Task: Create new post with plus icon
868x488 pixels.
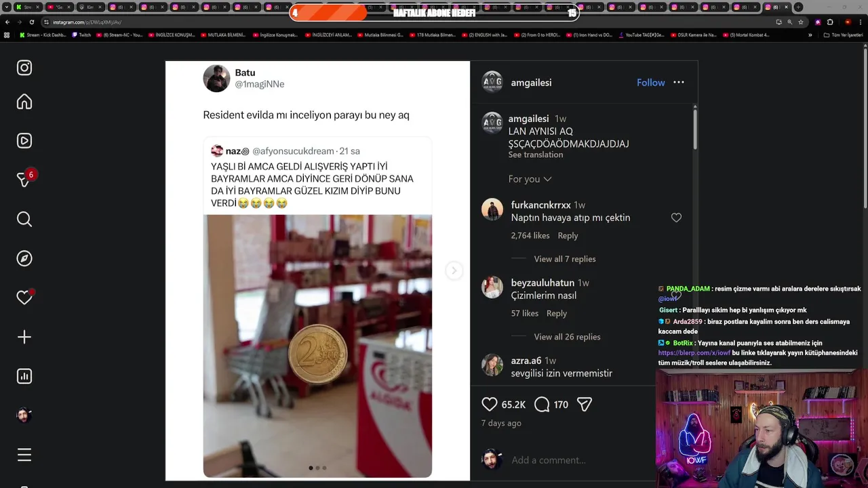Action: [x=24, y=337]
